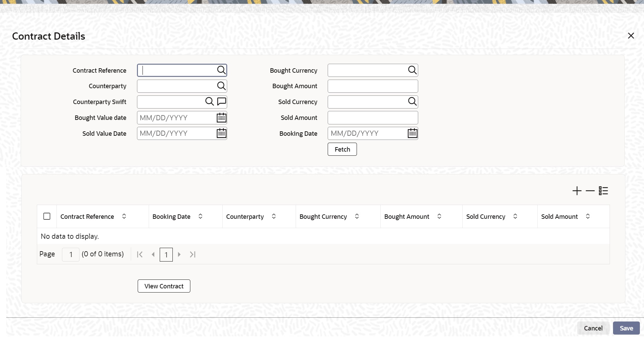
Task: Go to previous page of table
Action: [x=153, y=255]
